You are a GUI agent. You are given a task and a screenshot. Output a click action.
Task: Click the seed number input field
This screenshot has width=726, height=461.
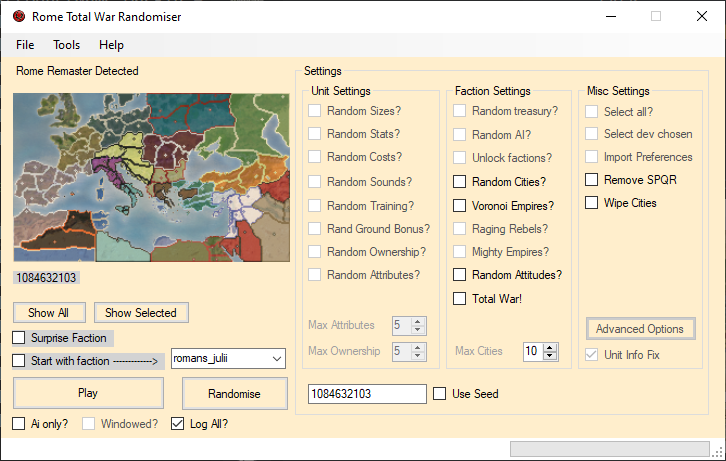tap(367, 394)
